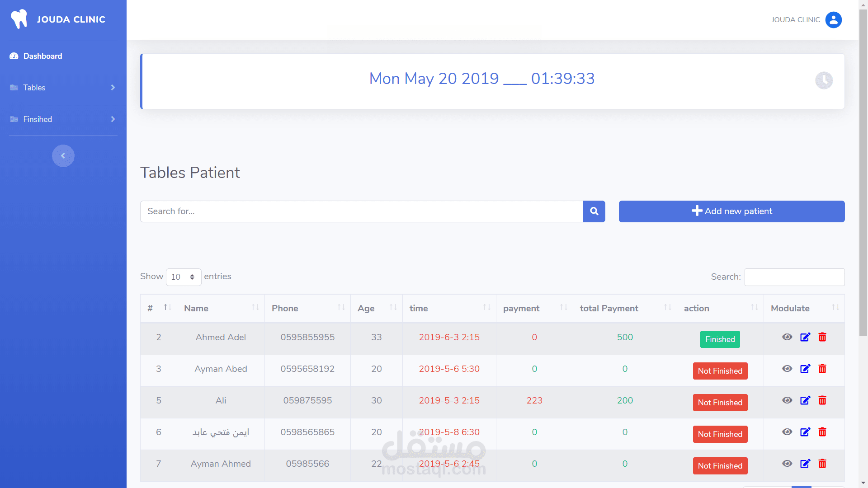Image resolution: width=868 pixels, height=488 pixels.
Task: Click the eye icon on Ahmed Adel's row
Action: (x=787, y=337)
